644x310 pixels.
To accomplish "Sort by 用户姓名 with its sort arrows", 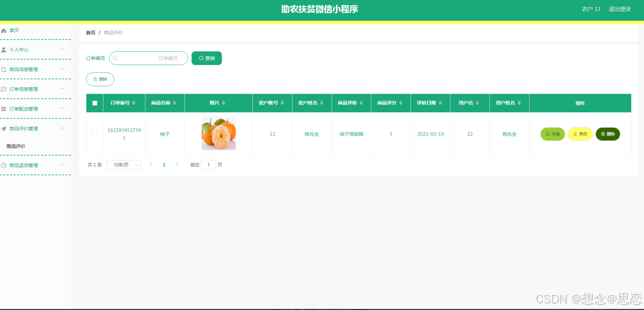I will 519,103.
